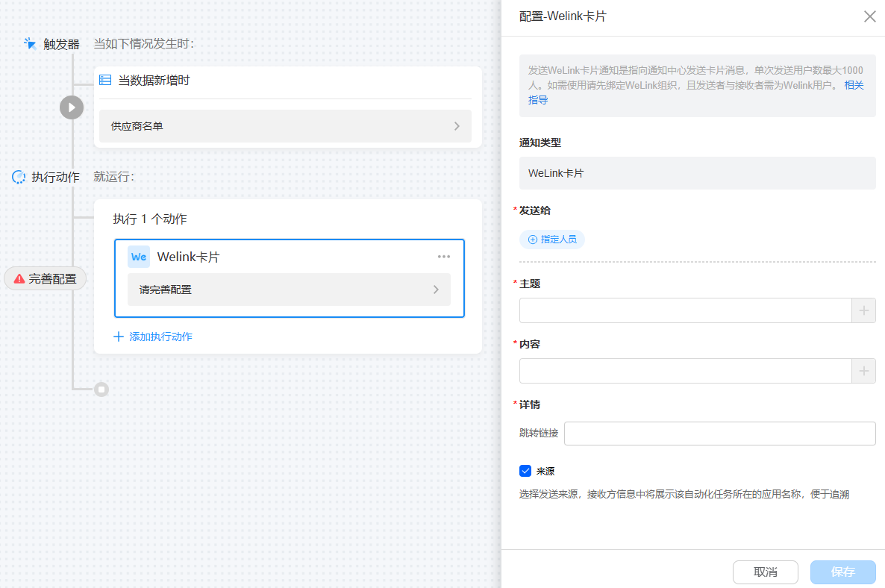885x588 pixels.
Task: Click the WeLink卡片 notification type field
Action: 697,173
